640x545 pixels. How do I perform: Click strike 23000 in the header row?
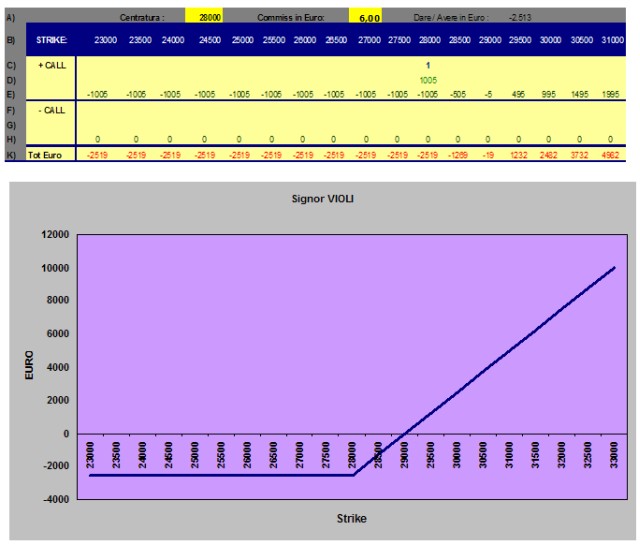104,41
